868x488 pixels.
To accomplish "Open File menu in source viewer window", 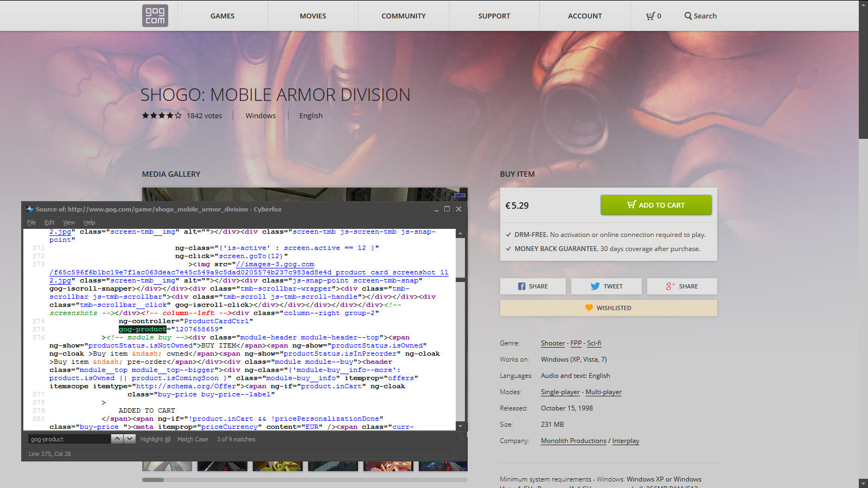I will tap(31, 222).
